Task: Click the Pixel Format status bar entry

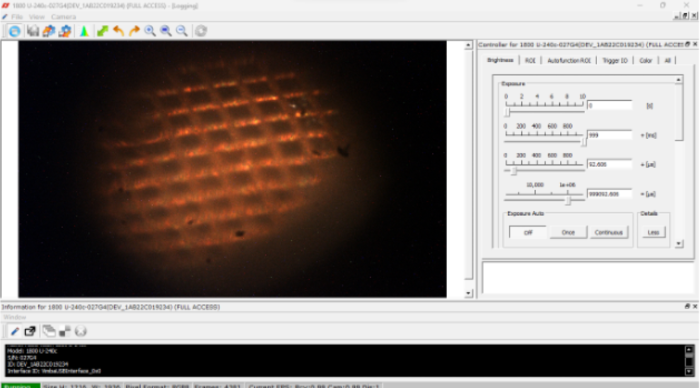Action: click(157, 386)
